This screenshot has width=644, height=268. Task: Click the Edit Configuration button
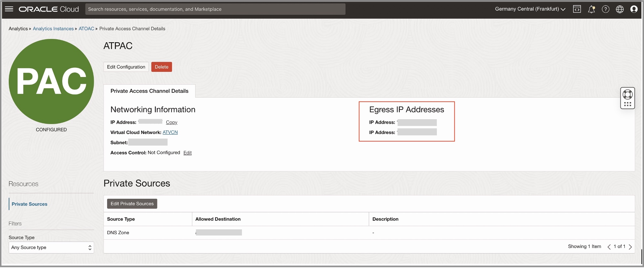126,67
